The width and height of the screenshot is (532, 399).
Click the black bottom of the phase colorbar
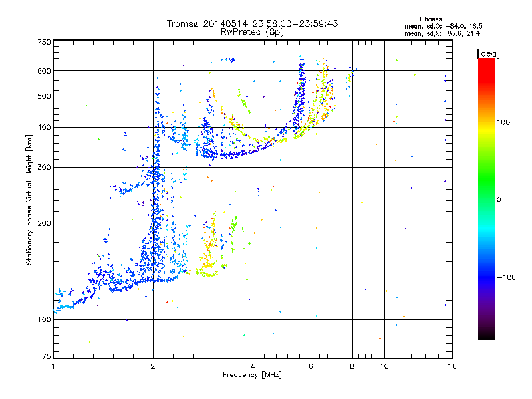pos(487,336)
